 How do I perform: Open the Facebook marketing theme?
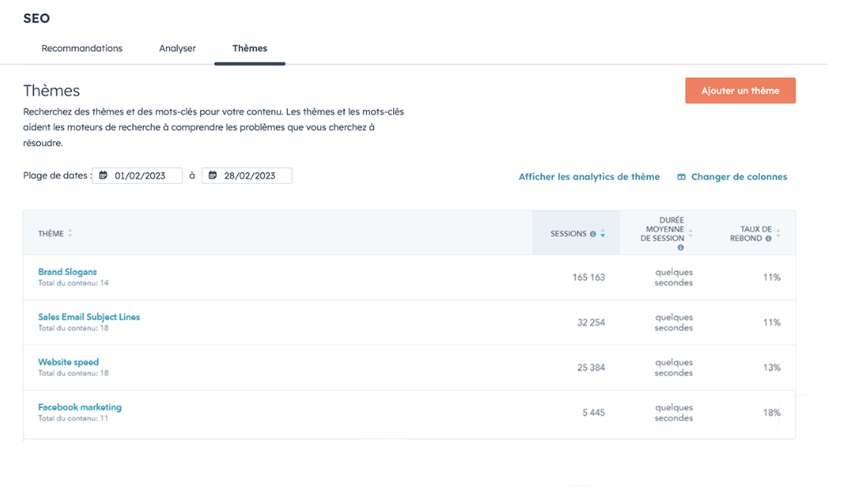(x=80, y=407)
